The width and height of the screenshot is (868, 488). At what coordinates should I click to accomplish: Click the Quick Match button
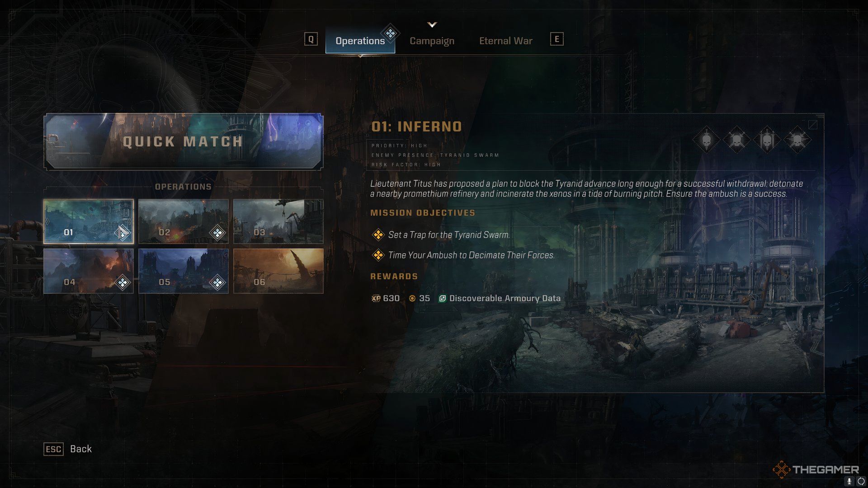tap(183, 141)
